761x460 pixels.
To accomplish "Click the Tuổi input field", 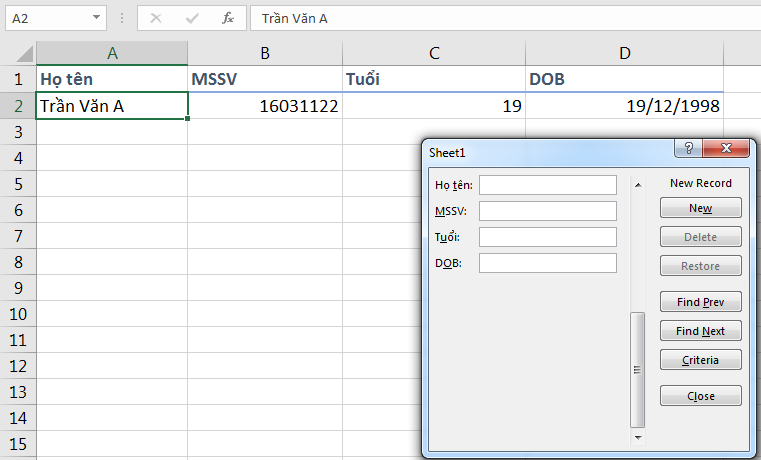I will [548, 237].
